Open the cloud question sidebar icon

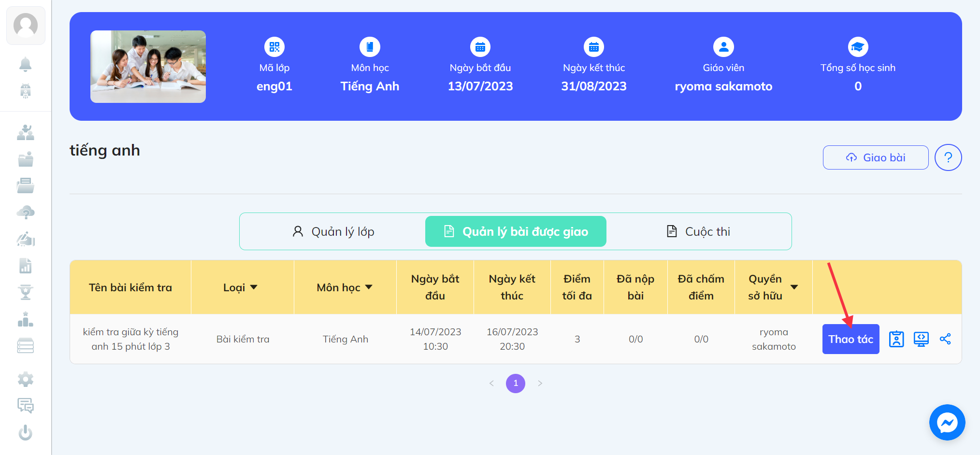pos(25,212)
